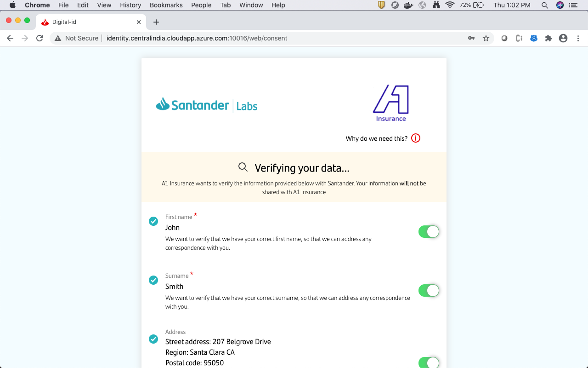Screen dimensions: 588x368
Task: Open the Tab menu
Action: tap(226, 5)
